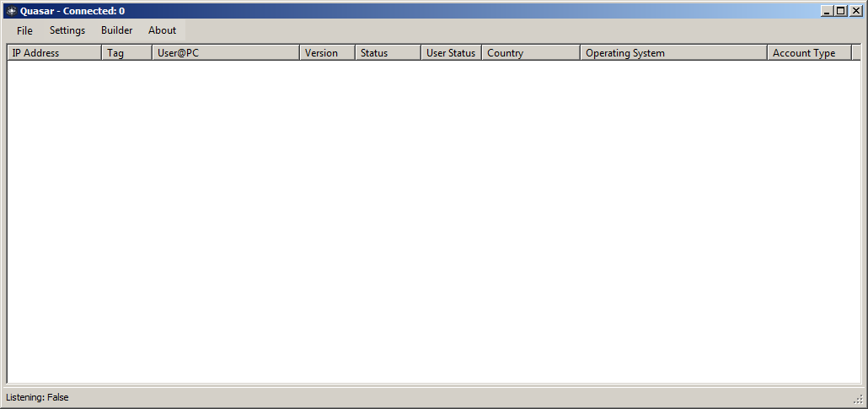The height and width of the screenshot is (409, 868).
Task: Close the Quasar window
Action: click(x=855, y=11)
